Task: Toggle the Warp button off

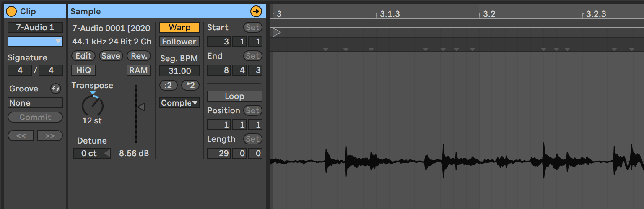Action: (x=179, y=27)
